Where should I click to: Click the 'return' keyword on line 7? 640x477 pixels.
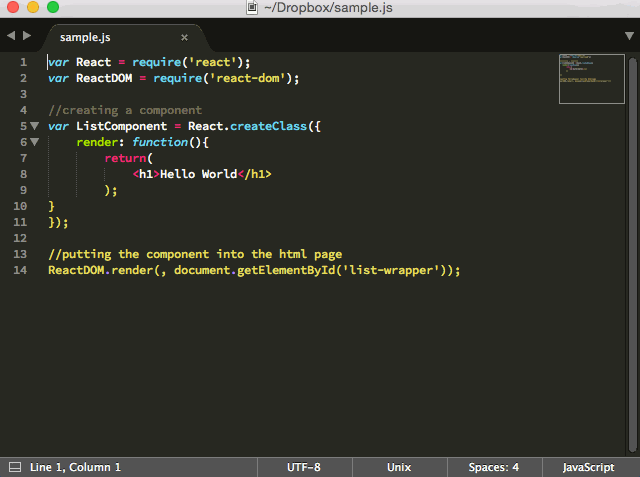click(125, 158)
